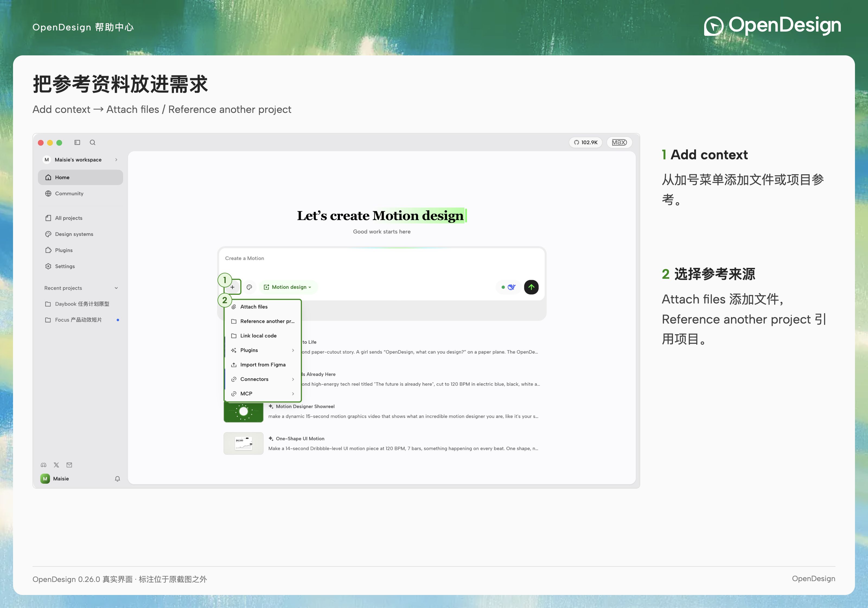This screenshot has height=608, width=868.
Task: Click the One-Shape UI Motion thumbnail
Action: click(244, 444)
